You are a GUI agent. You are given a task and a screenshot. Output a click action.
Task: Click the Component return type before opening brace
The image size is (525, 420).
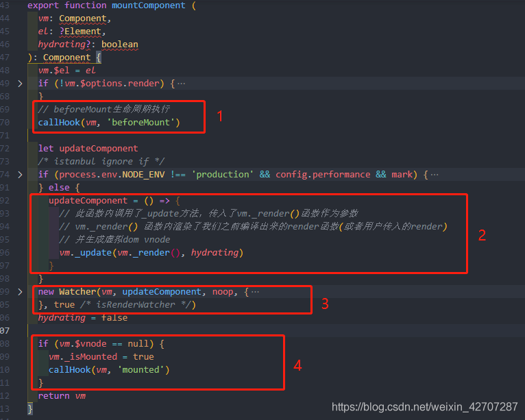[x=66, y=58]
